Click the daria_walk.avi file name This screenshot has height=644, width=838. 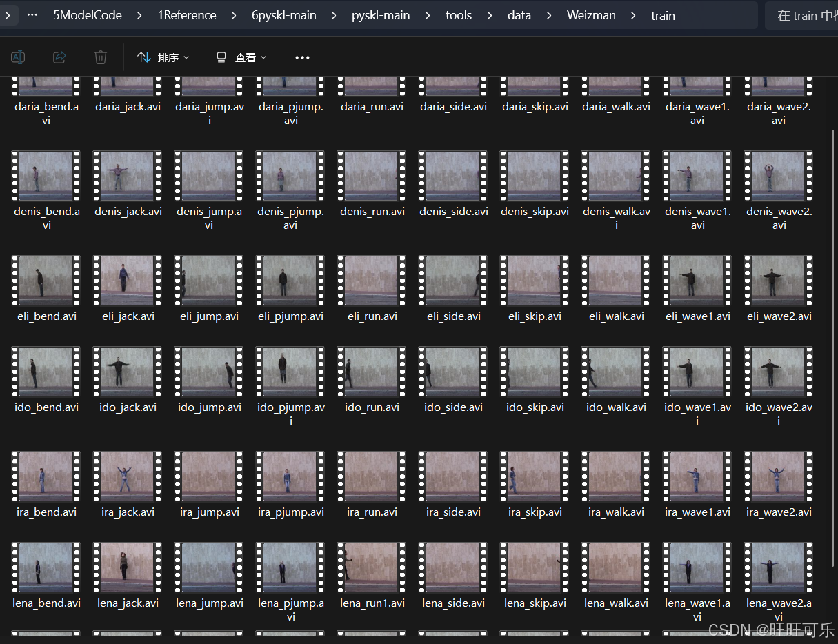[616, 107]
